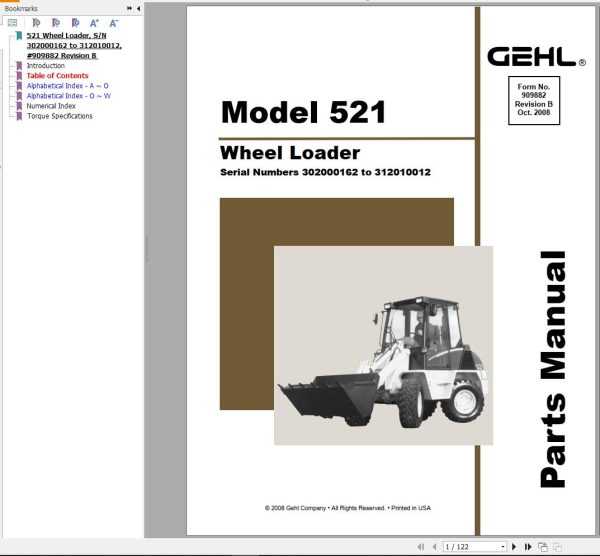Click the Model 521 title on the cover
This screenshot has height=556, width=600.
pos(303,112)
